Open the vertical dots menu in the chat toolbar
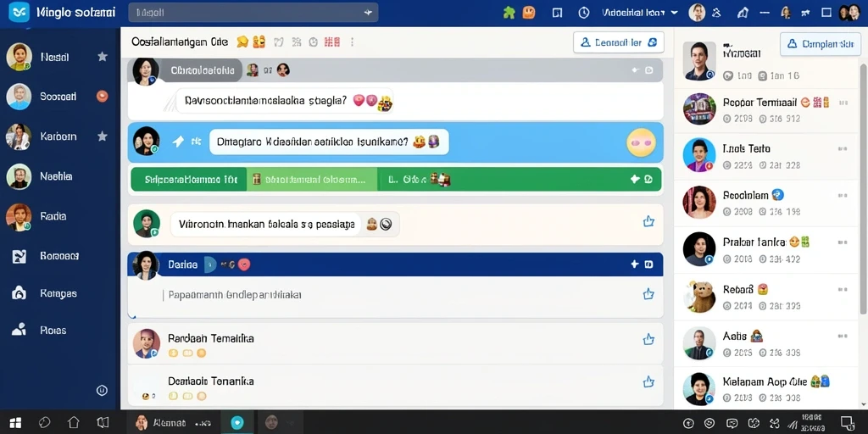This screenshot has width=868, height=434. (352, 42)
